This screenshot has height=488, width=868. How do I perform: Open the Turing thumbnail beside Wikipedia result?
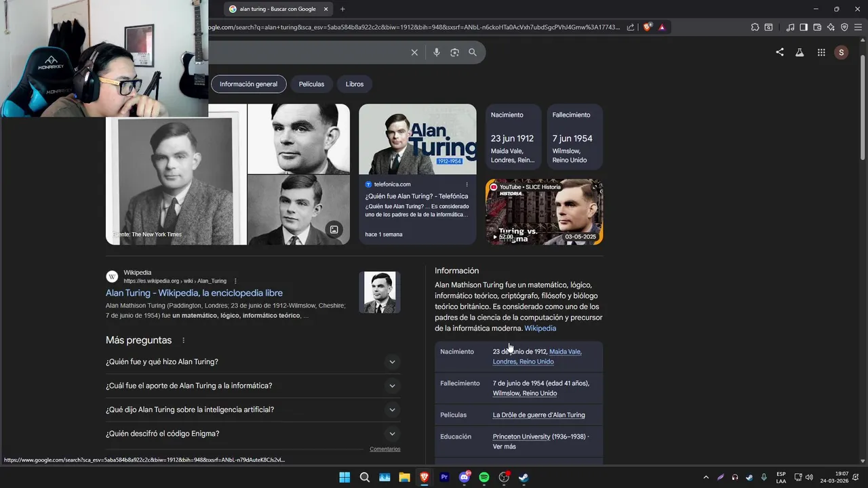pos(380,292)
